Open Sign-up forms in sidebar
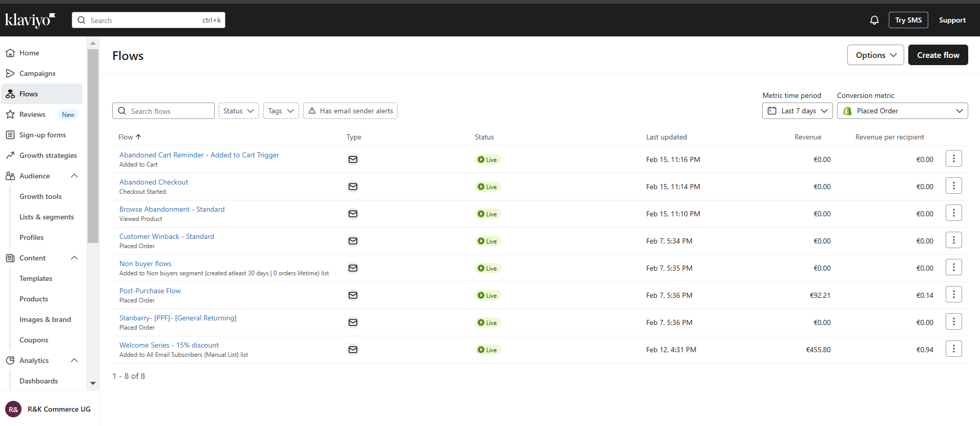This screenshot has width=980, height=426. [42, 135]
